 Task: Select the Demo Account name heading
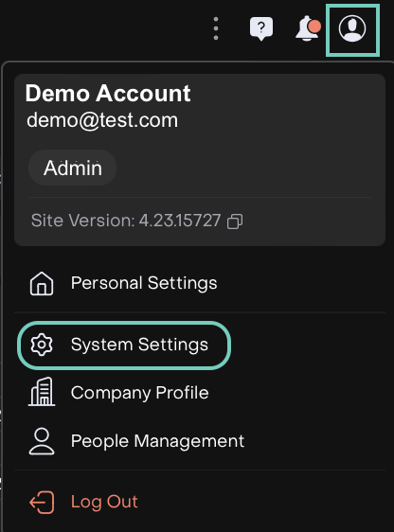tap(108, 94)
